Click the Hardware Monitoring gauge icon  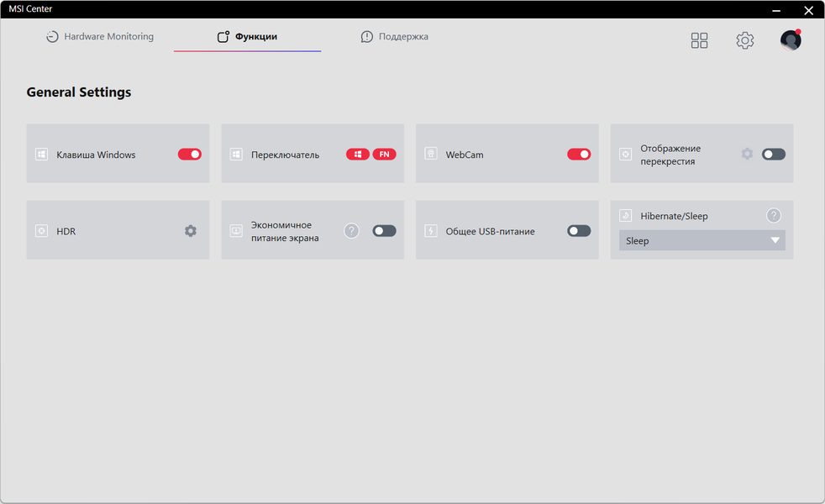click(52, 37)
